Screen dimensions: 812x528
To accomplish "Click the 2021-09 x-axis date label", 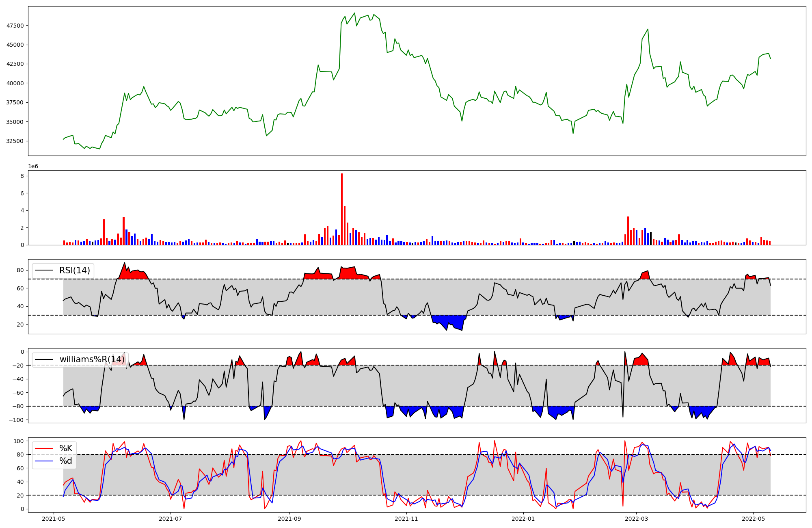I will (289, 519).
